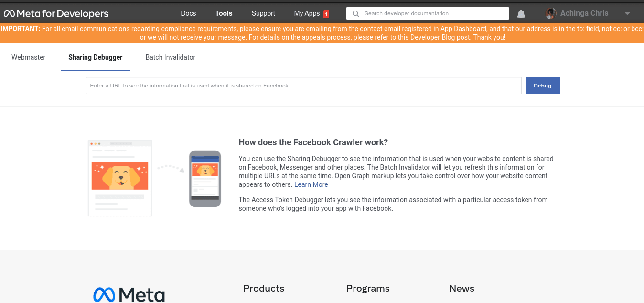Open the notifications bell
The width and height of the screenshot is (644, 303).
521,14
